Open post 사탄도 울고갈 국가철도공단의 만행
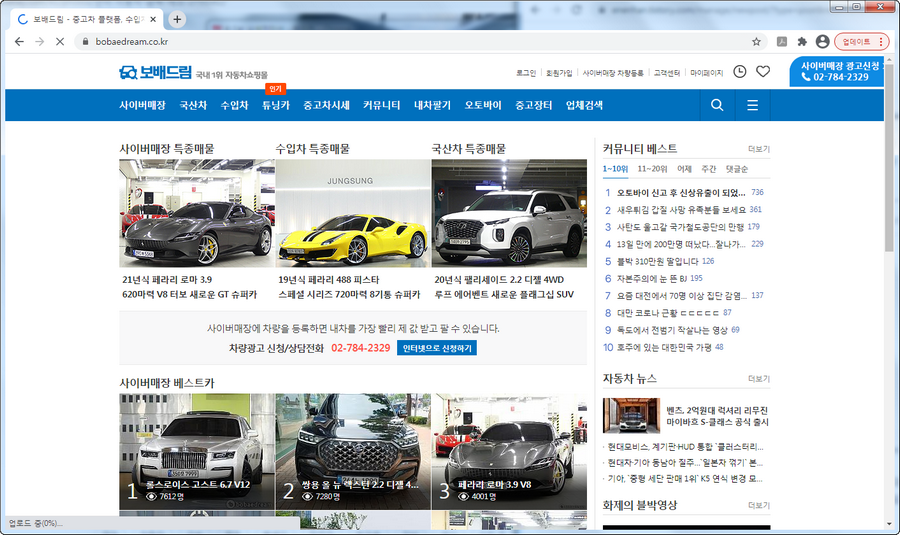Image resolution: width=900 pixels, height=535 pixels. point(680,227)
